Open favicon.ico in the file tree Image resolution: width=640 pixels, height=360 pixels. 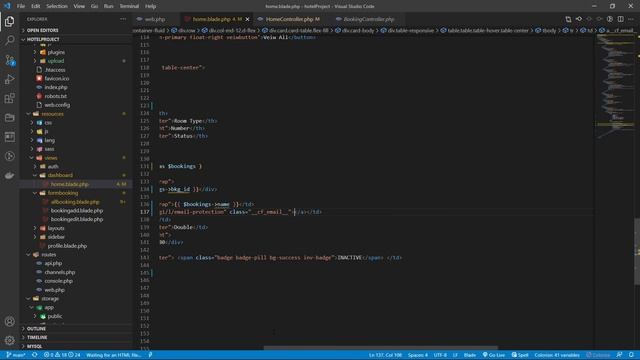click(57, 78)
